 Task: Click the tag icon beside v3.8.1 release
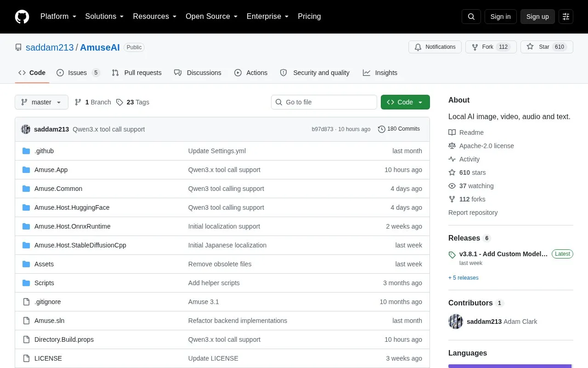[452, 254]
